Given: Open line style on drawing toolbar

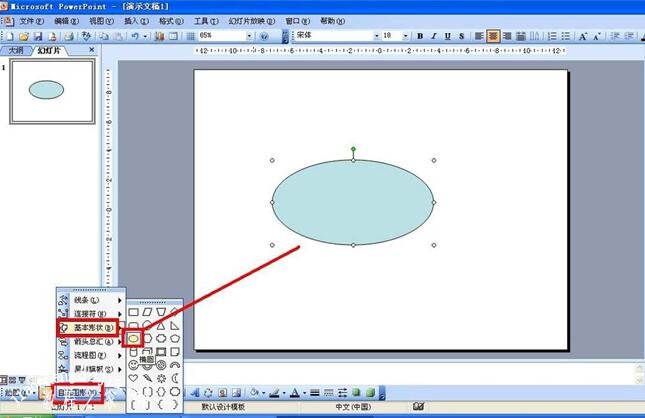Looking at the screenshot, I should 315,393.
